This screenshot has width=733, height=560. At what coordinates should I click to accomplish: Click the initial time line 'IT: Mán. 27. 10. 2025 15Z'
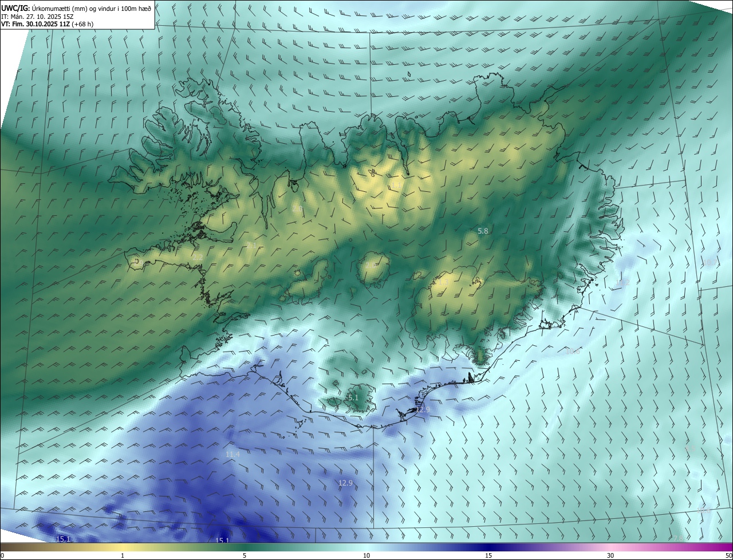pyautogui.click(x=37, y=17)
